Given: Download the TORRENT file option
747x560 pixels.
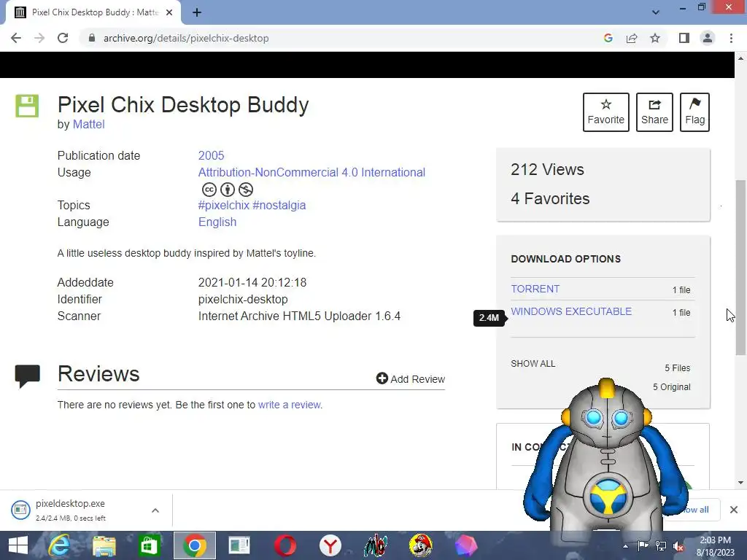Looking at the screenshot, I should [535, 289].
